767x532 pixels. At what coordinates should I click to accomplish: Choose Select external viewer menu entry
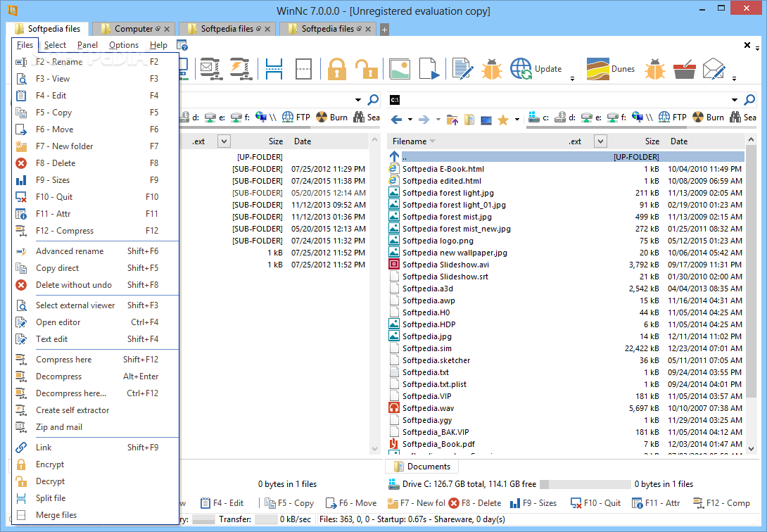96,305
